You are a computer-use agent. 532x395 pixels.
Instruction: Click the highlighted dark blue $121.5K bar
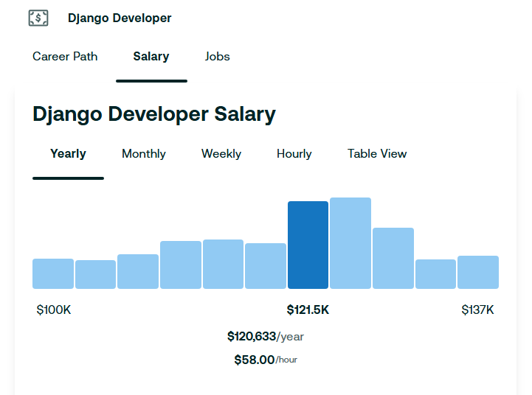(x=308, y=245)
